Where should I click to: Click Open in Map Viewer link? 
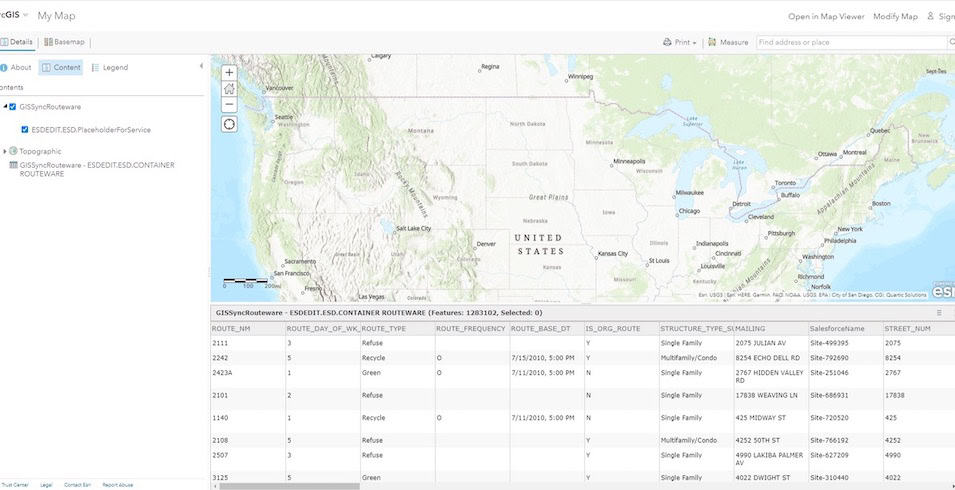(x=825, y=16)
